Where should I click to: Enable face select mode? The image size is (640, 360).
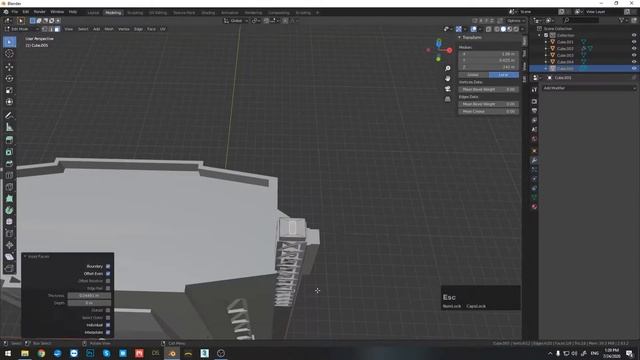[57, 29]
